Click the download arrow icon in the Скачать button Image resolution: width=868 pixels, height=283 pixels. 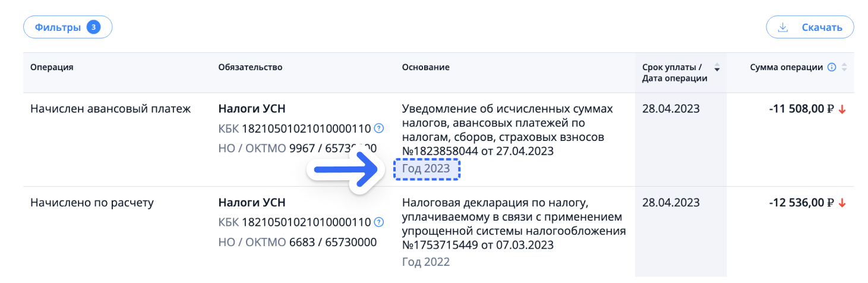[x=783, y=27]
